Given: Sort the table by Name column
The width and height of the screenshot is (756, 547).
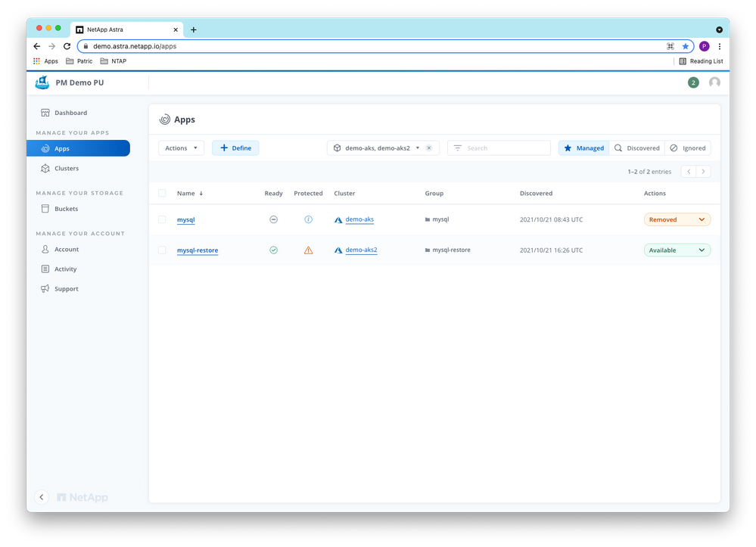Looking at the screenshot, I should 189,193.
